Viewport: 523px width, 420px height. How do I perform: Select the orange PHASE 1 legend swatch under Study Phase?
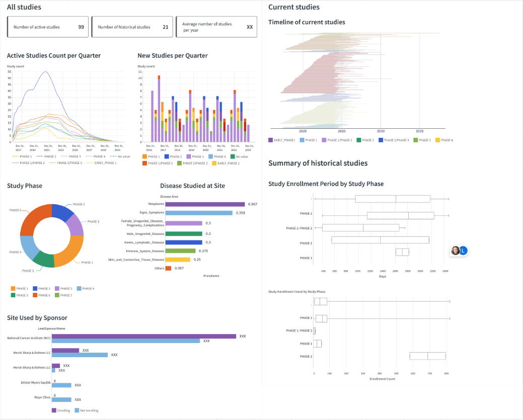pos(13,289)
